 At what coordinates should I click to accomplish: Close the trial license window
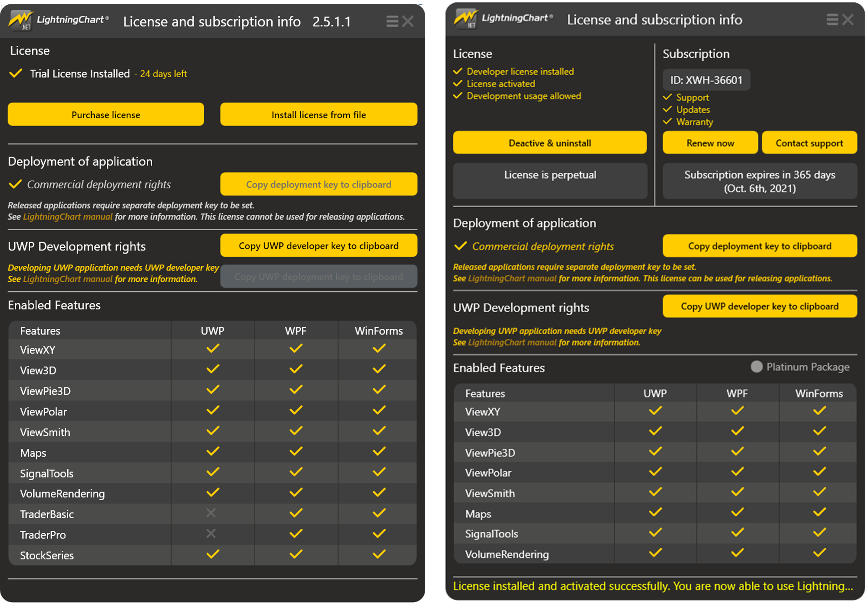coord(408,21)
